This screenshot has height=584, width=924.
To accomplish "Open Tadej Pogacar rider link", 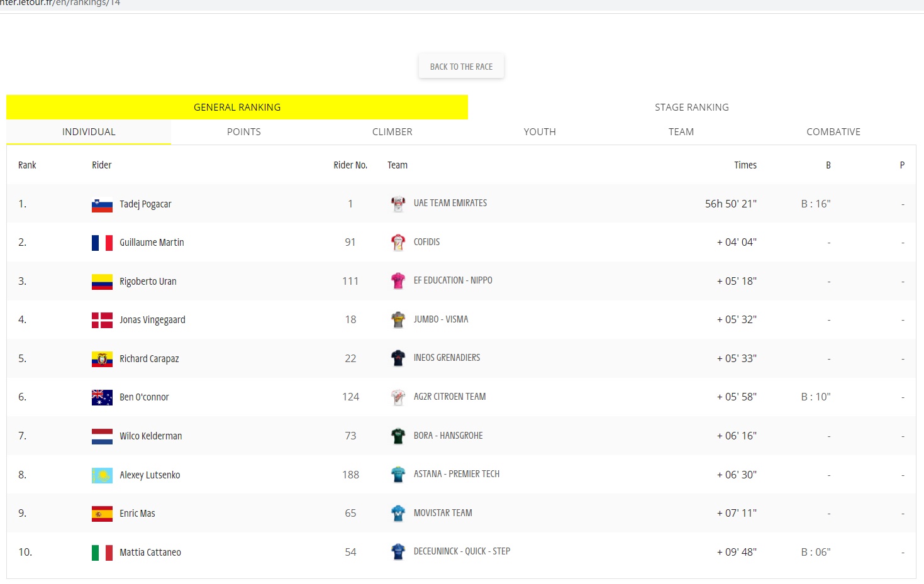I will 145,204.
